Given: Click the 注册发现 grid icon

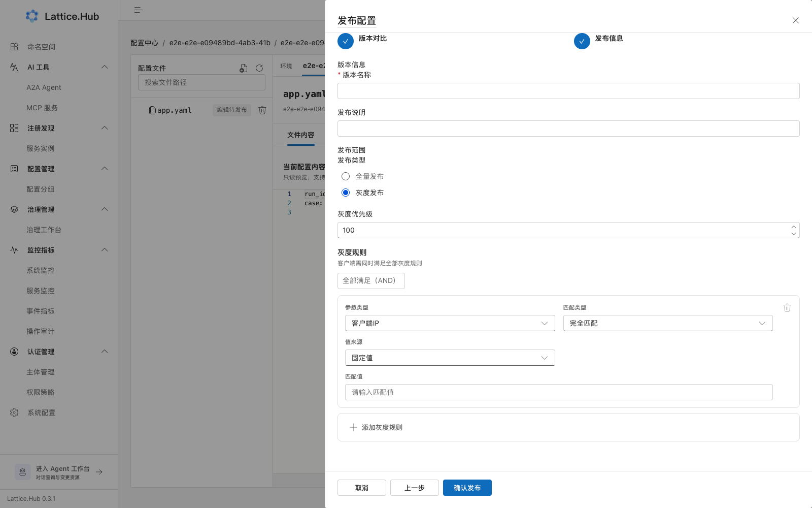Looking at the screenshot, I should pos(14,128).
